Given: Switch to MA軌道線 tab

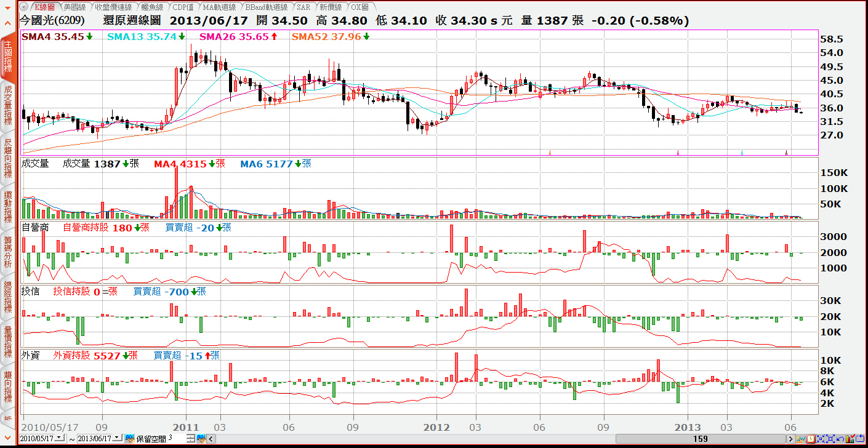Looking at the screenshot, I should pyautogui.click(x=219, y=7).
